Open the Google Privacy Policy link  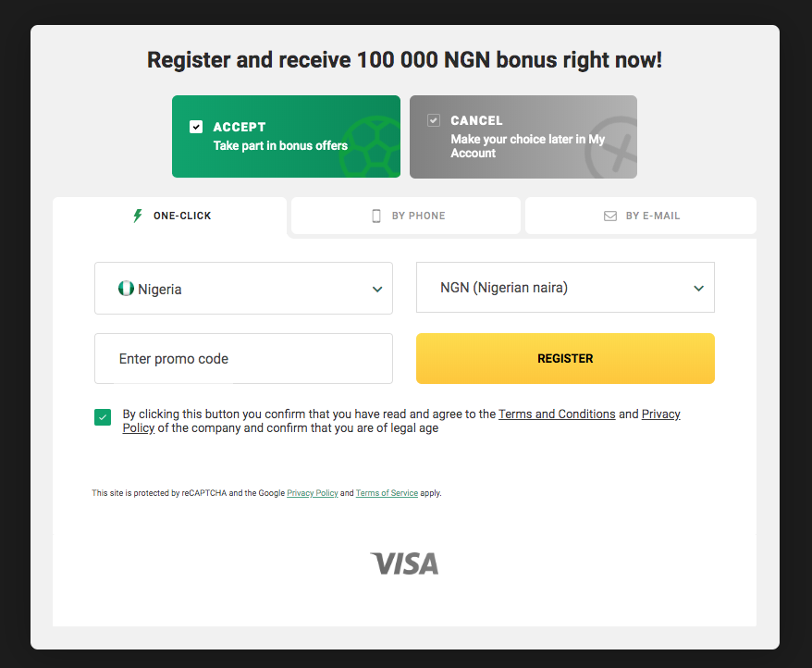313,492
